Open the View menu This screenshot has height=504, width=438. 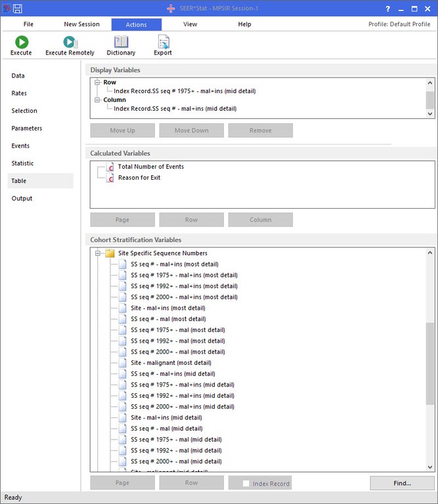[x=190, y=24]
